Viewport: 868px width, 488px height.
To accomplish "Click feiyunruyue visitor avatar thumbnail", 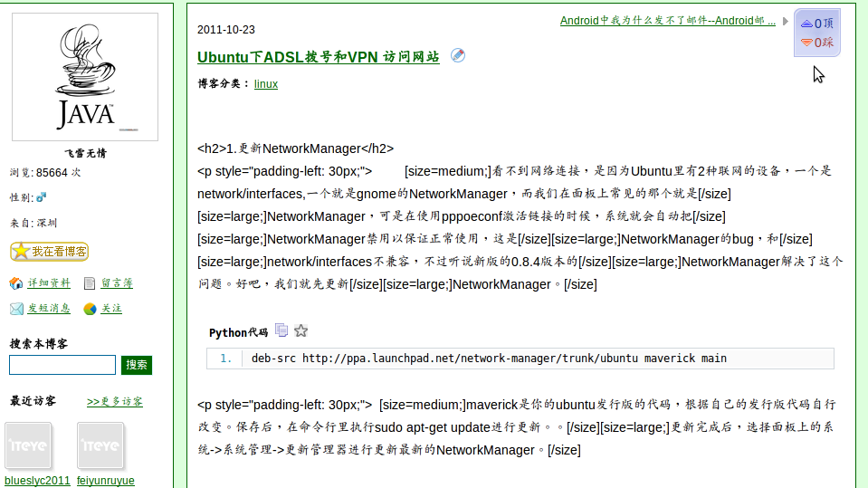I will point(100,445).
